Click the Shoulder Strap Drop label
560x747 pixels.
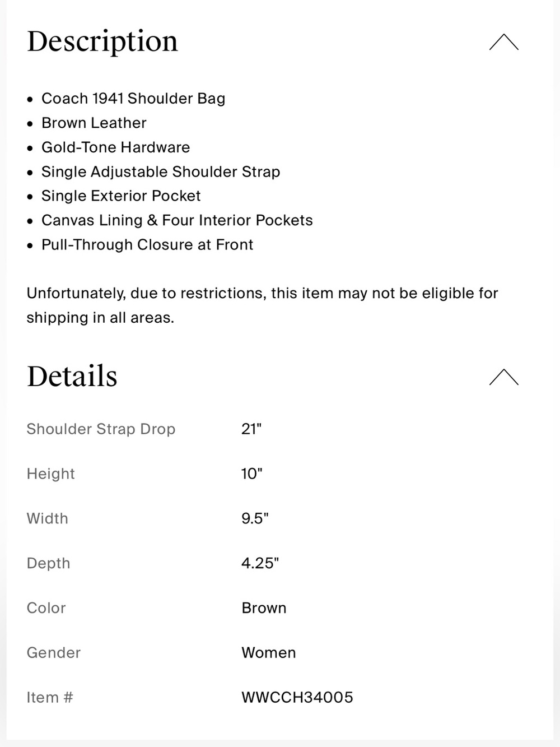click(x=101, y=429)
